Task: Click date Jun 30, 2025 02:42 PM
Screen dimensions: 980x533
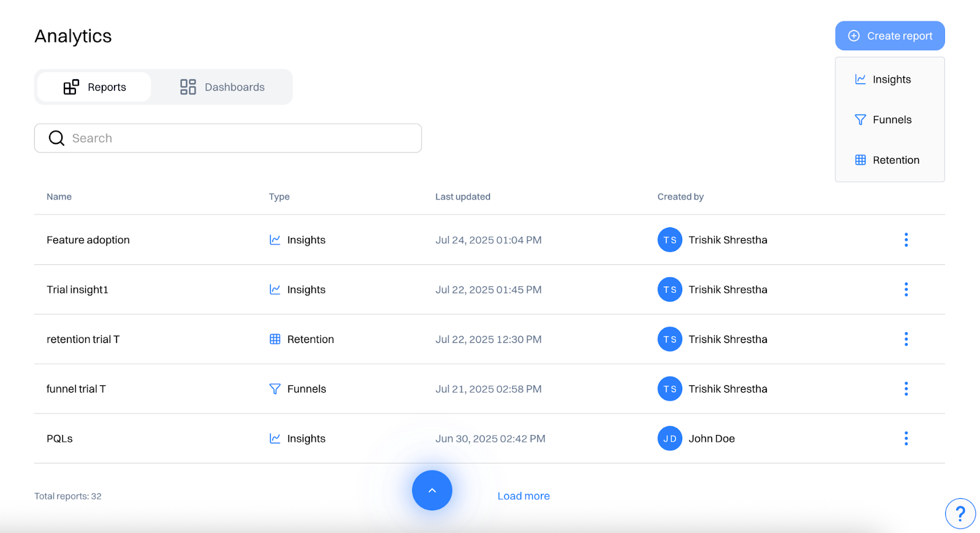Action: tap(490, 439)
